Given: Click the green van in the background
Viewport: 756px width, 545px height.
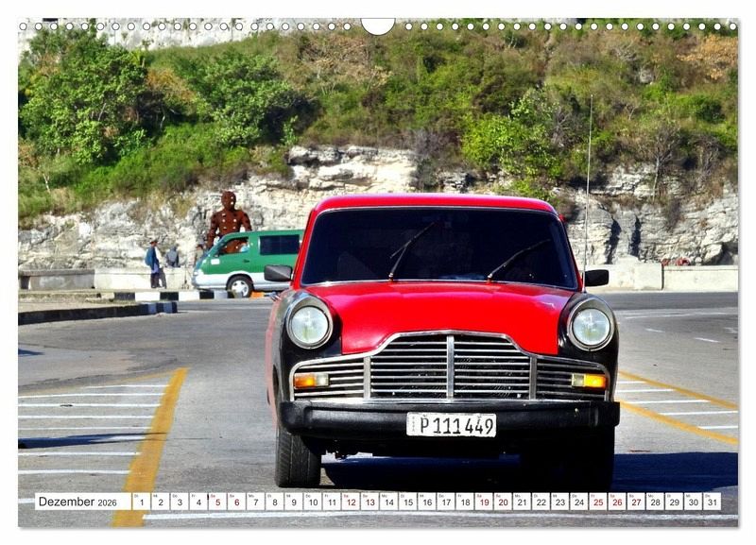Looking at the screenshot, I should click(249, 262).
